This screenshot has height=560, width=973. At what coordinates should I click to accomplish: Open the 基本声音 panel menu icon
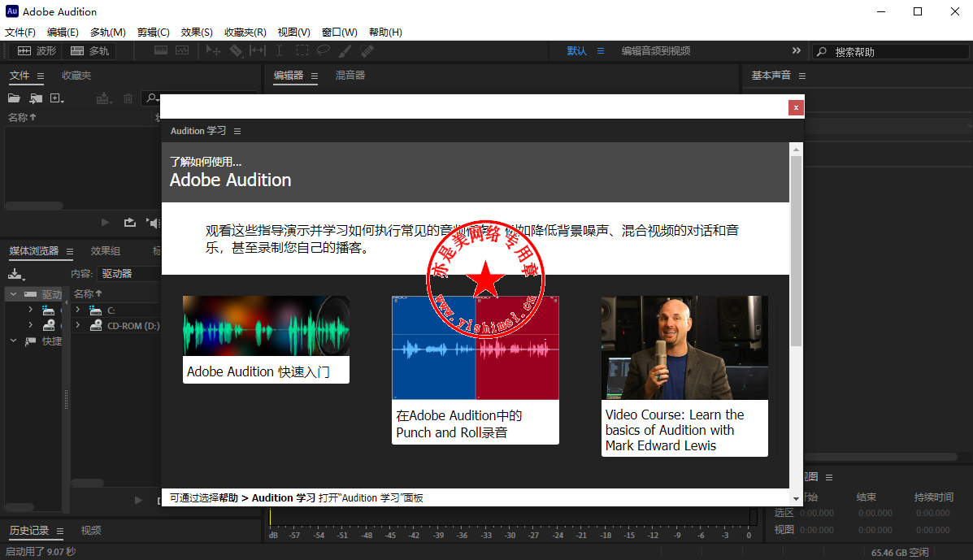click(802, 76)
